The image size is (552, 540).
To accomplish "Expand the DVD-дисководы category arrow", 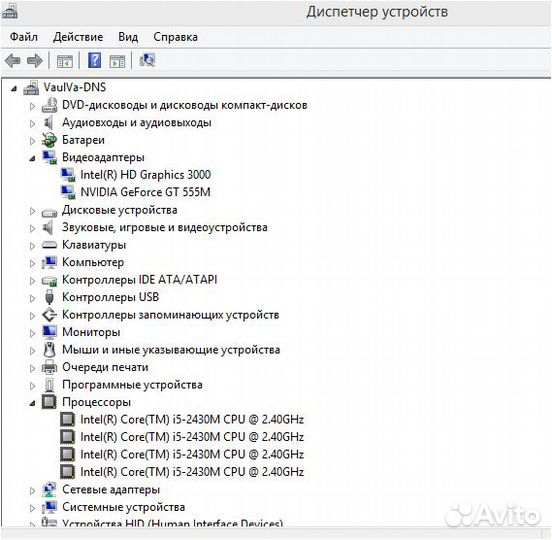I will 32,106.
